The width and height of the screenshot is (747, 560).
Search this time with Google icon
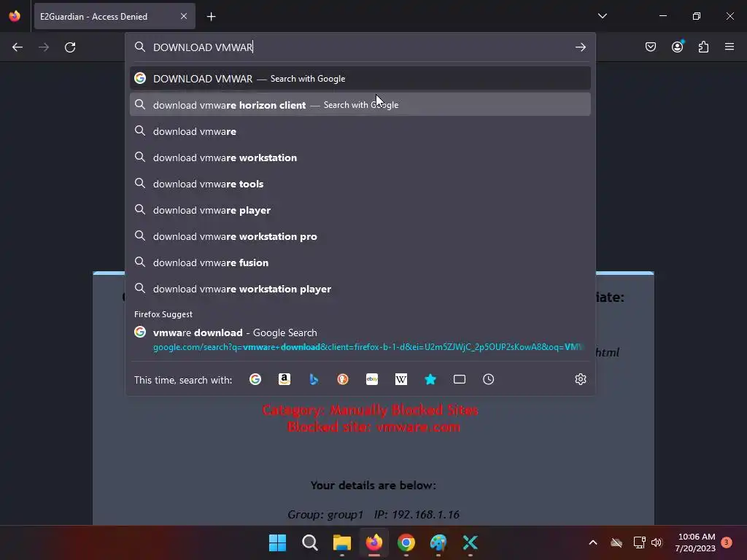pyautogui.click(x=255, y=379)
